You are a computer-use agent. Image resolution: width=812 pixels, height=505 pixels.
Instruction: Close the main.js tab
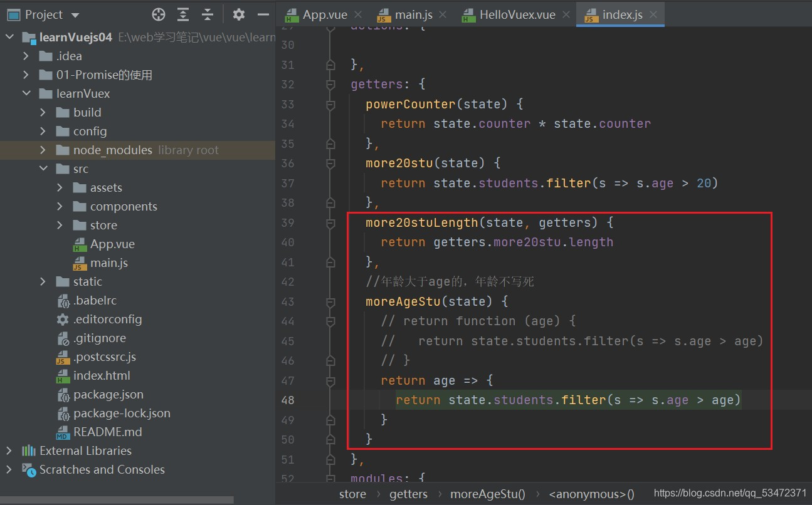coord(443,14)
